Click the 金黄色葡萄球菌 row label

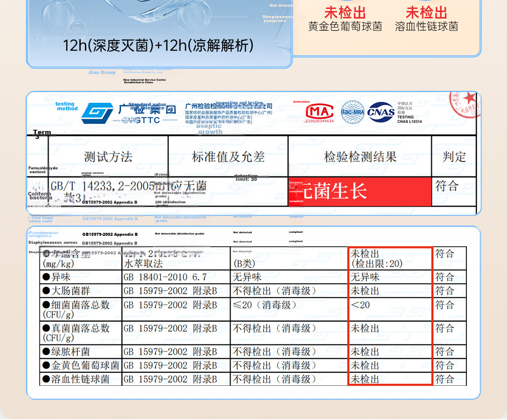coord(85,365)
